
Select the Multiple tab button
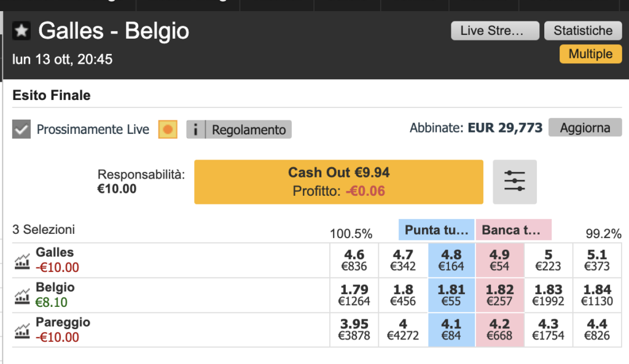pos(590,54)
